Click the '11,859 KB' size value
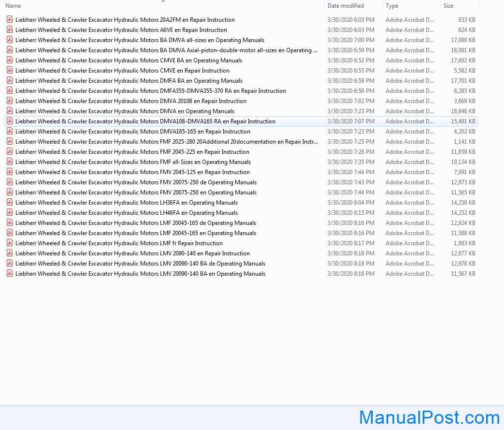Viewport: 504px width, 430px height. [x=463, y=152]
